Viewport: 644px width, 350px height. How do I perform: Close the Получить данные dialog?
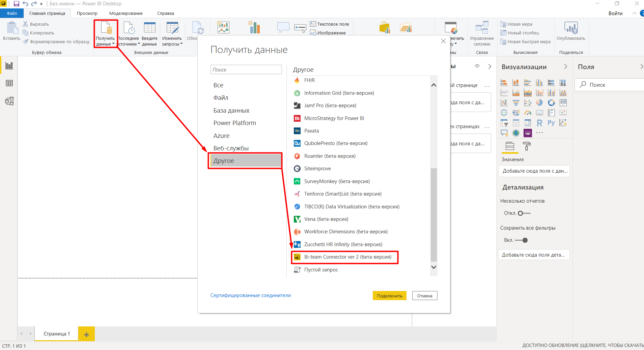[x=443, y=41]
